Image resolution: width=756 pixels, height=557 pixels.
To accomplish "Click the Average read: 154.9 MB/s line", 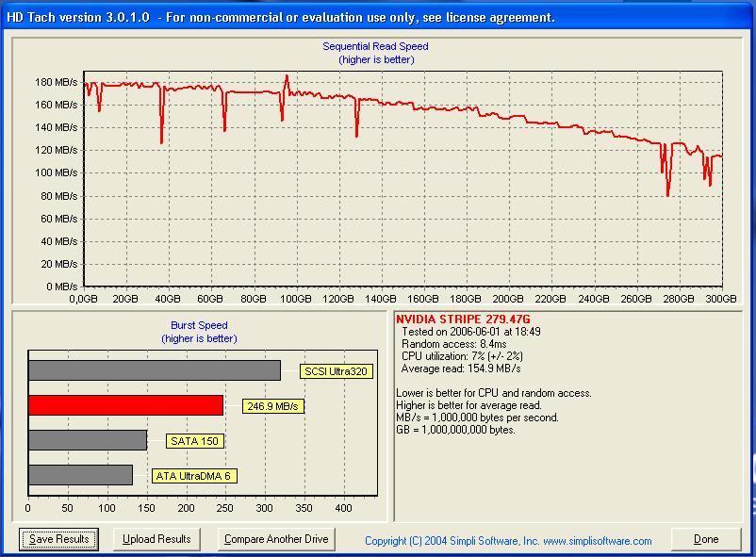I will (x=461, y=369).
